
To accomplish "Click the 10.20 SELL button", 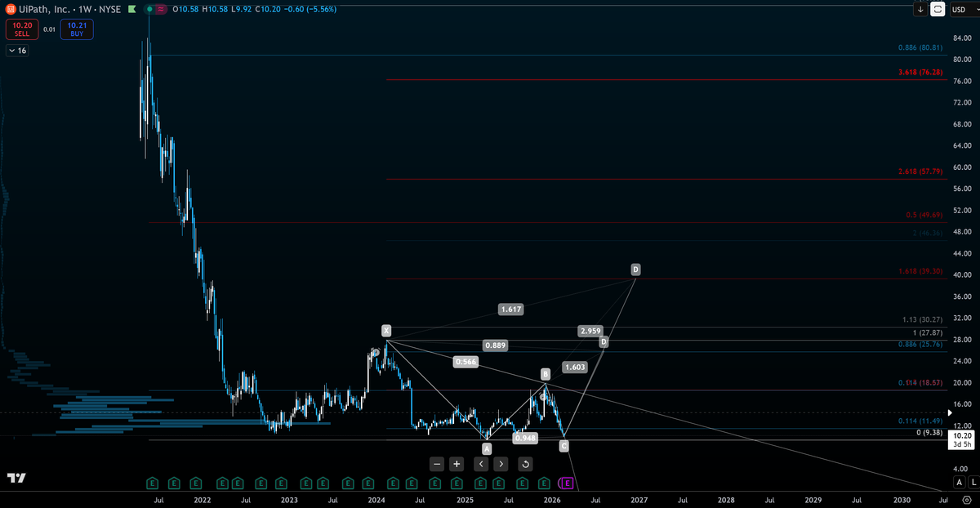I will click(x=21, y=29).
